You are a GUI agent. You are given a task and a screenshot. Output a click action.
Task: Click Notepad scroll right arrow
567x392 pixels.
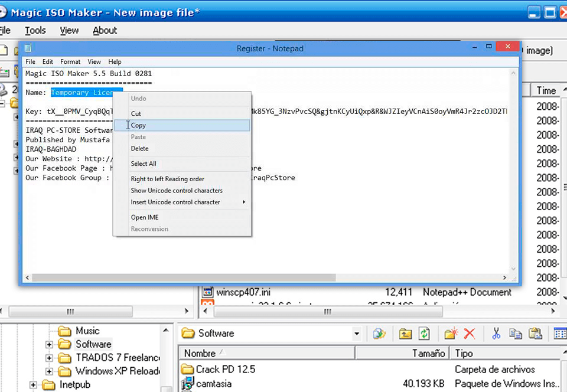pos(504,277)
